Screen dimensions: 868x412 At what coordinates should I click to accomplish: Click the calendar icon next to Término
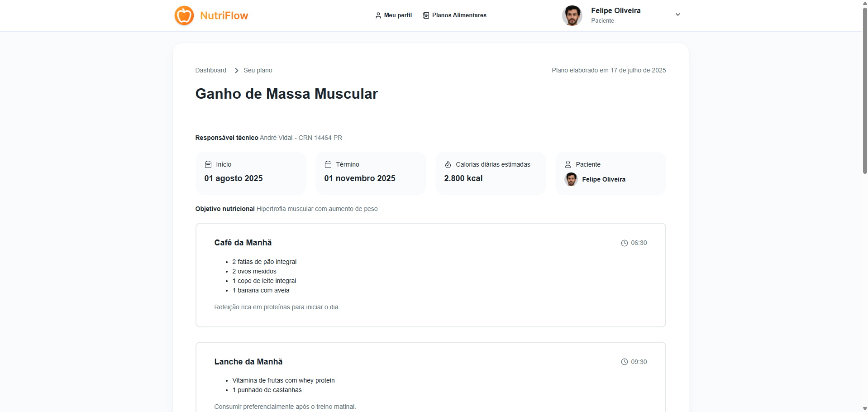click(328, 164)
